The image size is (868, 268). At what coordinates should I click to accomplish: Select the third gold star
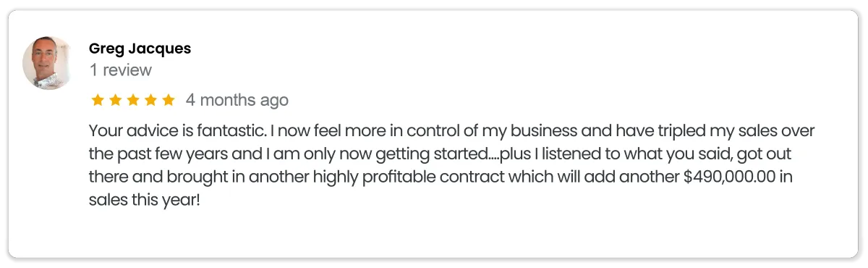coord(132,100)
